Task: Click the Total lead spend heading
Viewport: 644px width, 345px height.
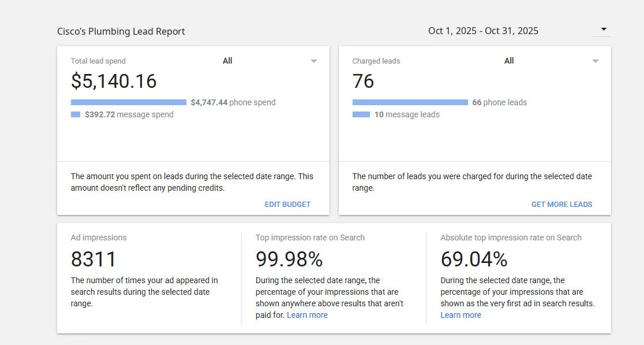Action: coord(98,61)
